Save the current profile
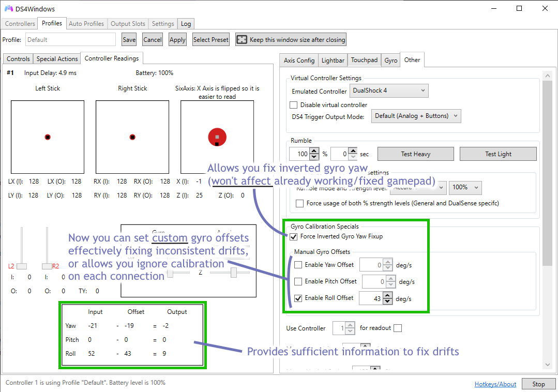The image size is (558, 392). click(129, 39)
